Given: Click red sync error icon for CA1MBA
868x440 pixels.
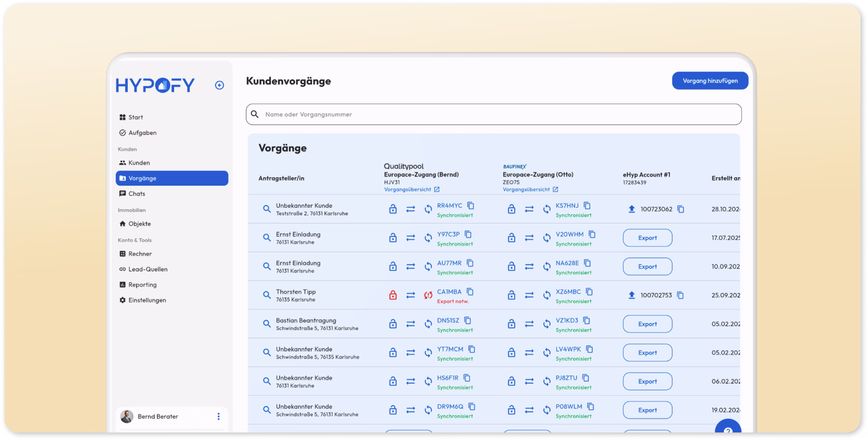Looking at the screenshot, I should [428, 295].
